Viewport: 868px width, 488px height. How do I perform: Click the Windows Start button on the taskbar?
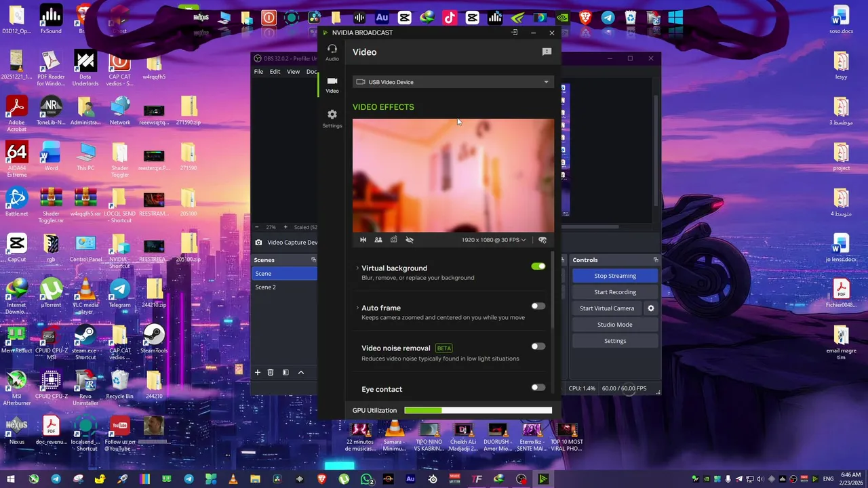coord(11,479)
